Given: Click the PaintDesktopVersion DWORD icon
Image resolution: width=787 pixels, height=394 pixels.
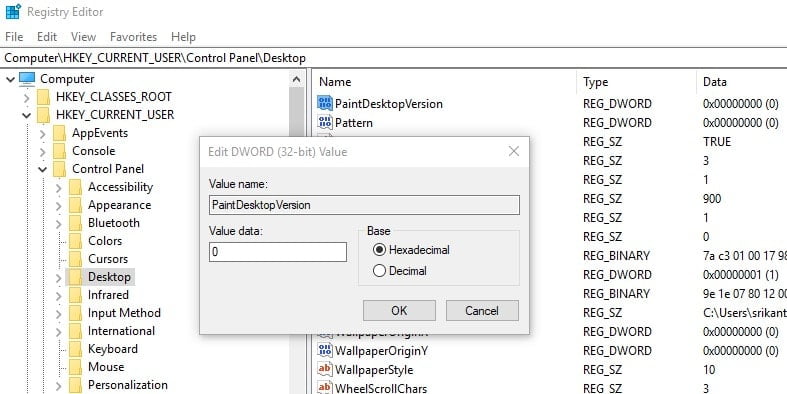Looking at the screenshot, I should pos(325,103).
